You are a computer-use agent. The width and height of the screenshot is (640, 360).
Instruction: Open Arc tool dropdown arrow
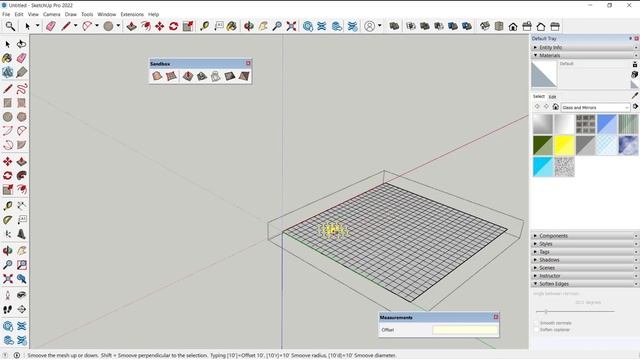click(x=97, y=26)
